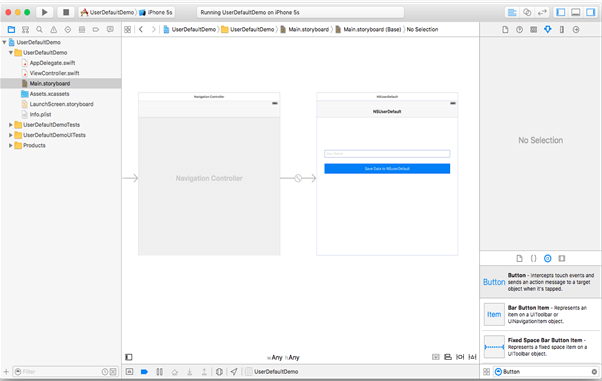Collapse the UserDefaultDemo project root
Image resolution: width=602 pixels, height=381 pixels.
[4, 42]
